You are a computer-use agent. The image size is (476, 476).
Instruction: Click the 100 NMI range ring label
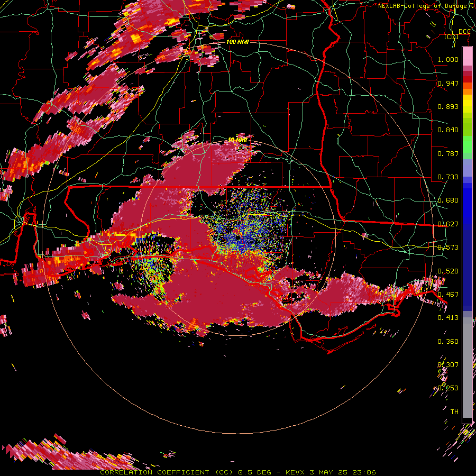(237, 42)
